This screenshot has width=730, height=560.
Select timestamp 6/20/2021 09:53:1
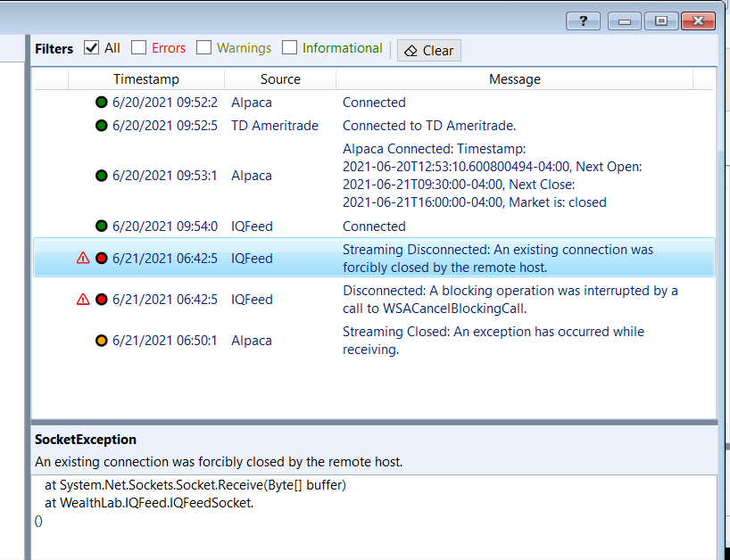[165, 176]
